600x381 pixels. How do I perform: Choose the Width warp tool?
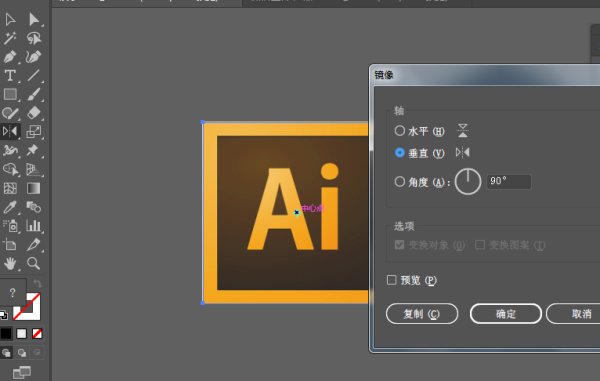click(10, 150)
